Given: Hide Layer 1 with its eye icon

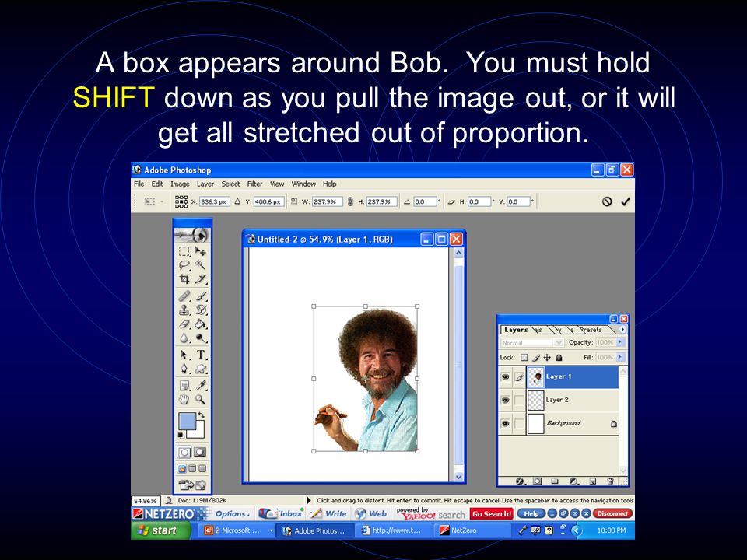Looking at the screenshot, I should click(505, 377).
